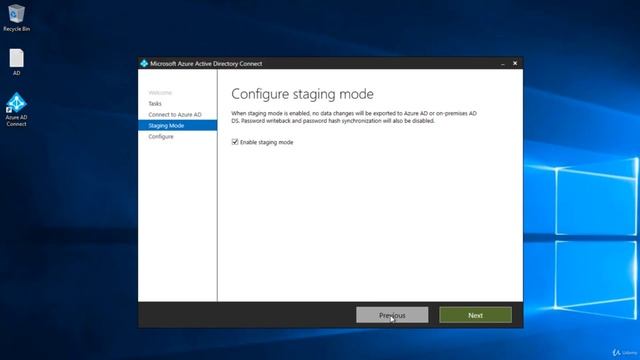Click the Enable staging mode label text
The image size is (640, 360).
point(267,142)
